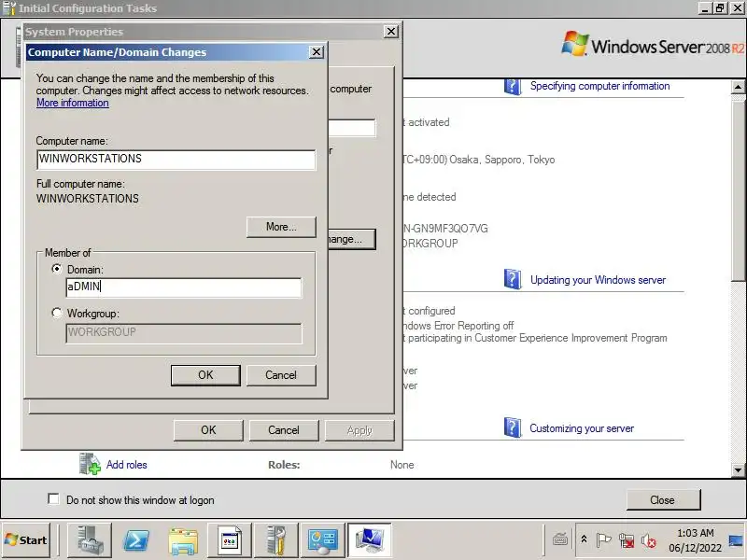The image size is (747, 560).
Task: Open Windows Explorer folder icon in taskbar
Action: [x=183, y=541]
